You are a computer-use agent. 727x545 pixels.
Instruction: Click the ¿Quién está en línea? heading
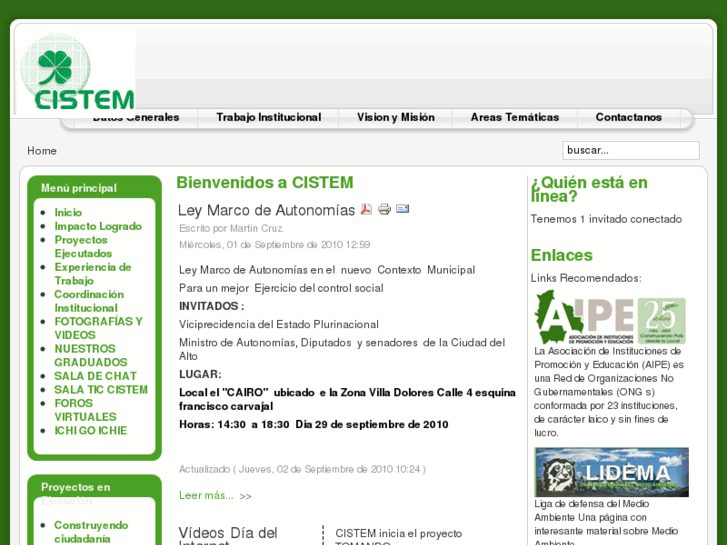(589, 189)
